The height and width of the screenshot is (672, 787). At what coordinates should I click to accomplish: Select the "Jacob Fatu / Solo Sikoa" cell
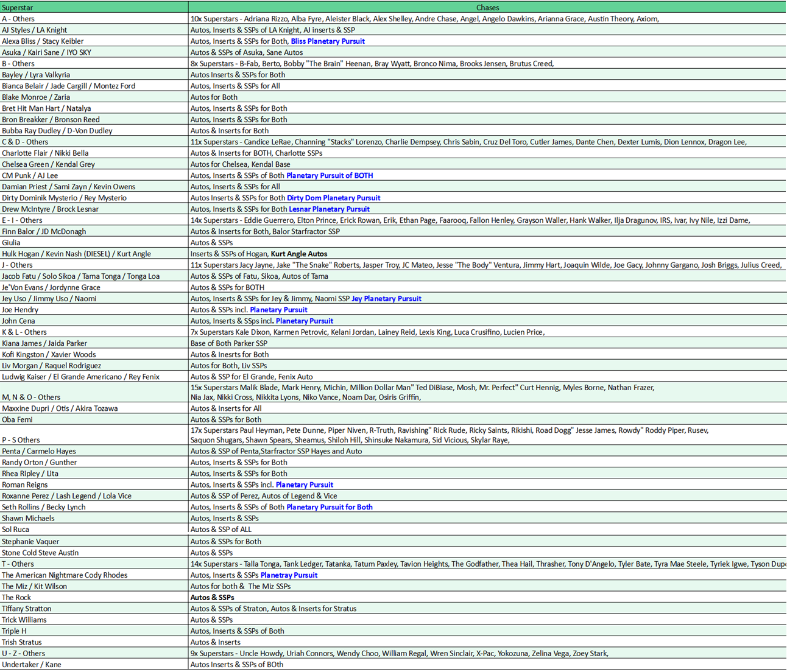94,276
